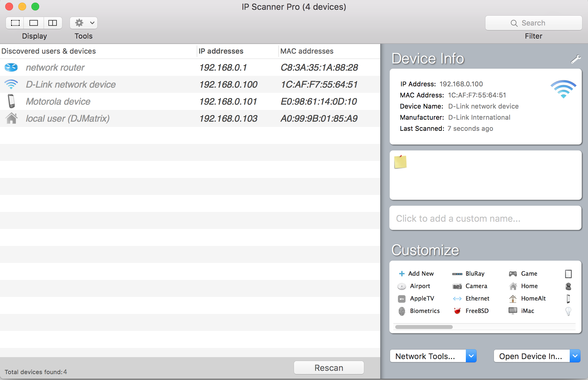Screen dimensions: 588x380
Task: Select the D-Link network device row
Action: pyautogui.click(x=190, y=84)
